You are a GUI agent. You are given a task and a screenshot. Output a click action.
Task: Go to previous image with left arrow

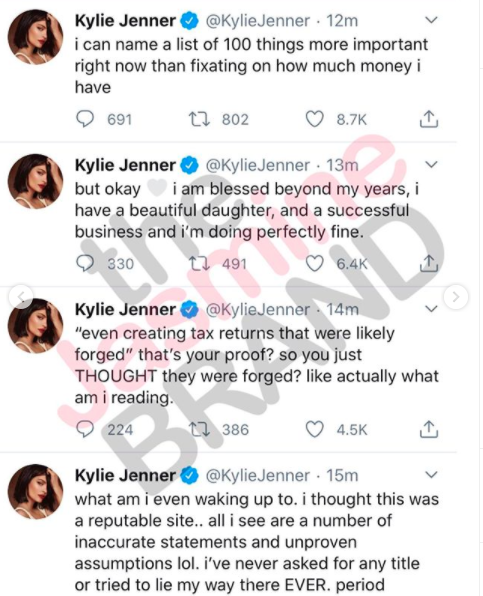22,296
